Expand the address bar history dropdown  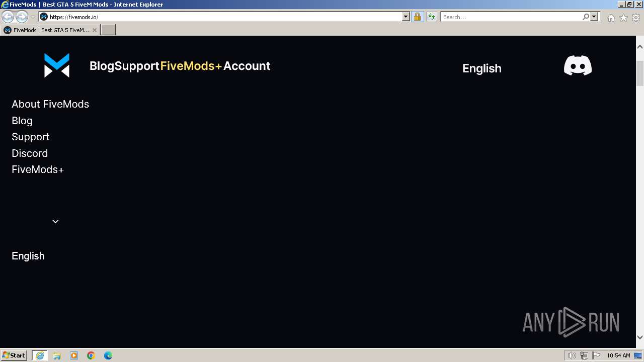click(x=406, y=17)
